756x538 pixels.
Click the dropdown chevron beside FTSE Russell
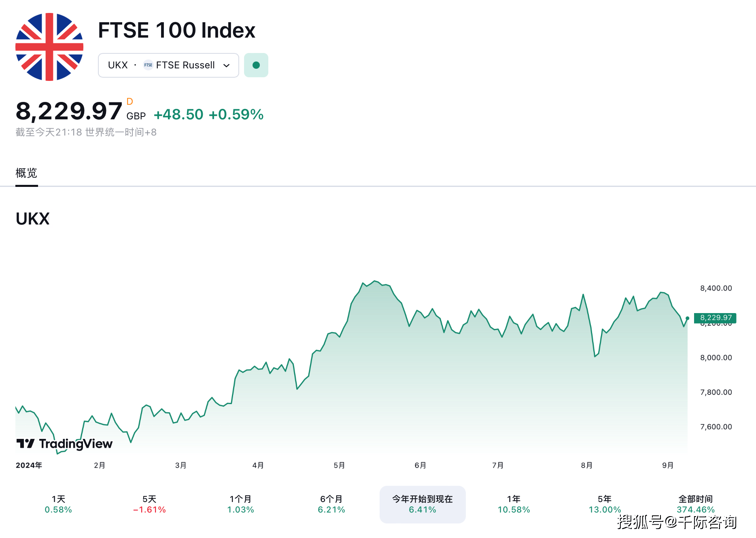(227, 66)
